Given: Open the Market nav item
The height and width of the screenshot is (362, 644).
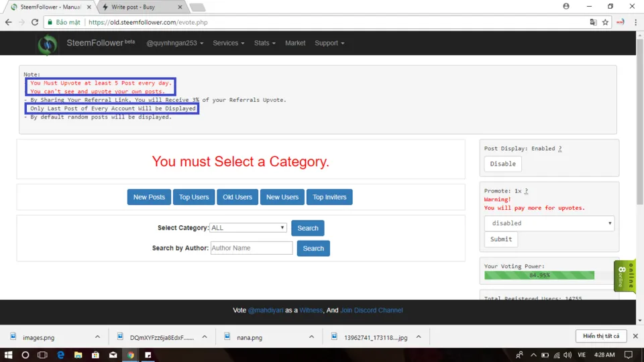Looking at the screenshot, I should pyautogui.click(x=295, y=43).
